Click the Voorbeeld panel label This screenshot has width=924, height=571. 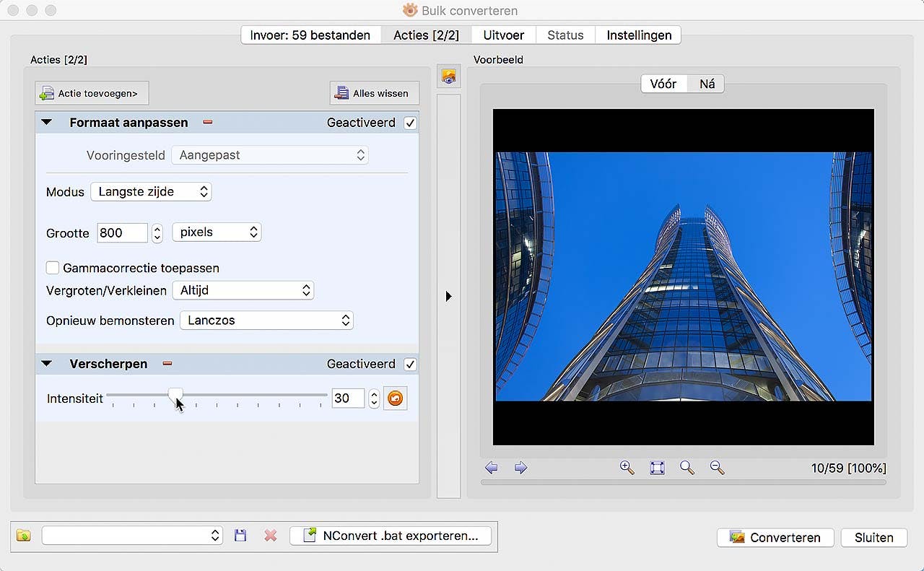pyautogui.click(x=498, y=60)
